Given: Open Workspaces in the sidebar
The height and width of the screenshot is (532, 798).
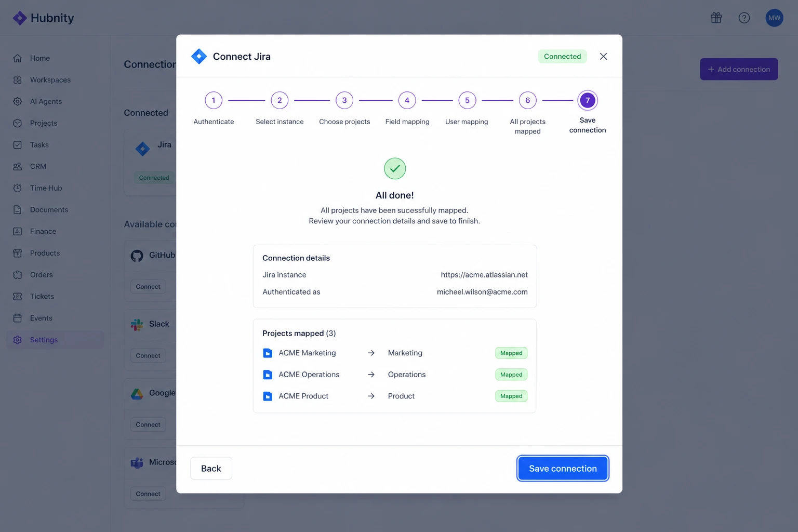Looking at the screenshot, I should [55, 80].
